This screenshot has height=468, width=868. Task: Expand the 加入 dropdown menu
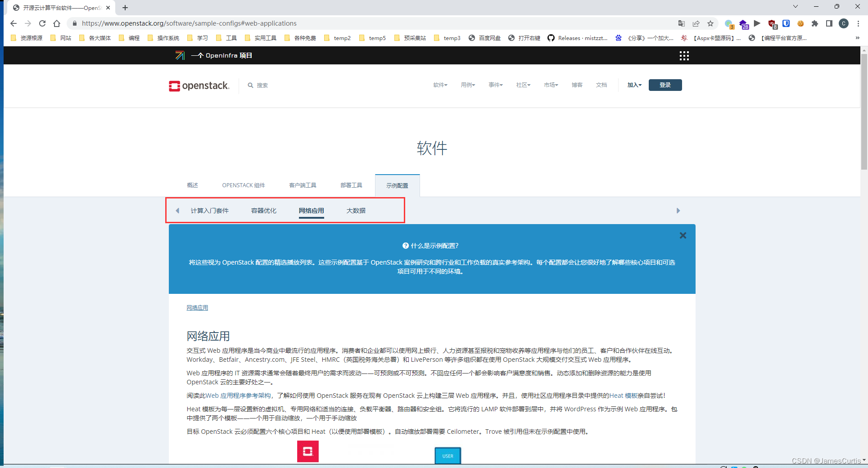tap(634, 85)
